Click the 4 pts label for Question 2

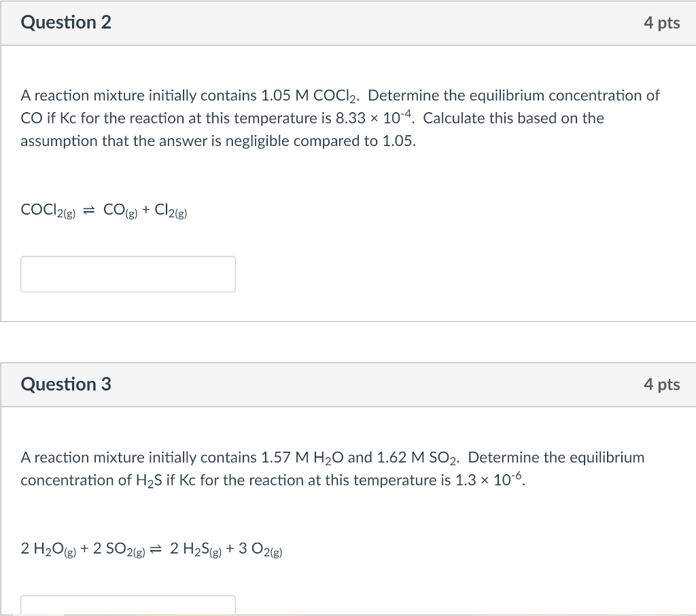(x=662, y=22)
